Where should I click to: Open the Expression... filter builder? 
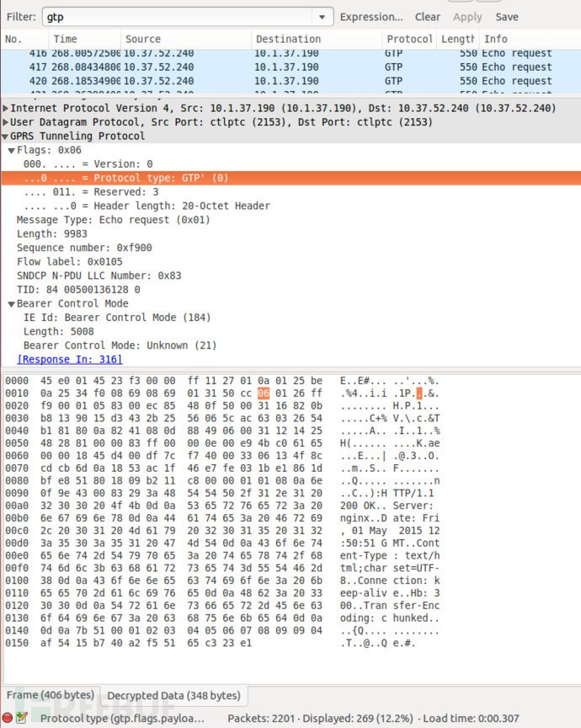point(371,17)
